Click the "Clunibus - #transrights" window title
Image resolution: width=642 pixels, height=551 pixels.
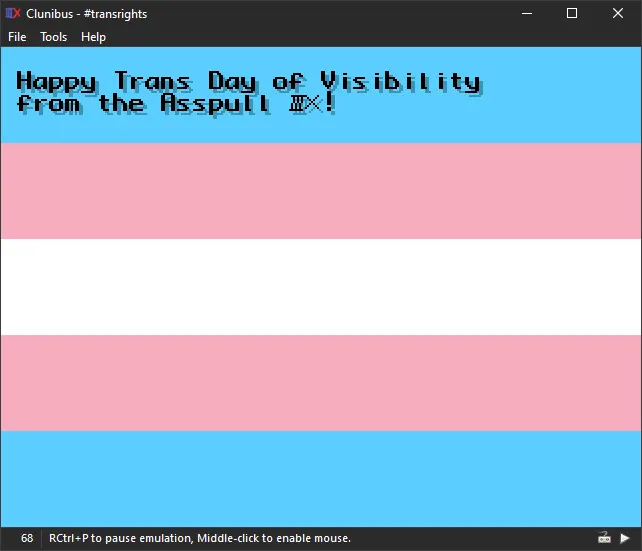coord(87,14)
